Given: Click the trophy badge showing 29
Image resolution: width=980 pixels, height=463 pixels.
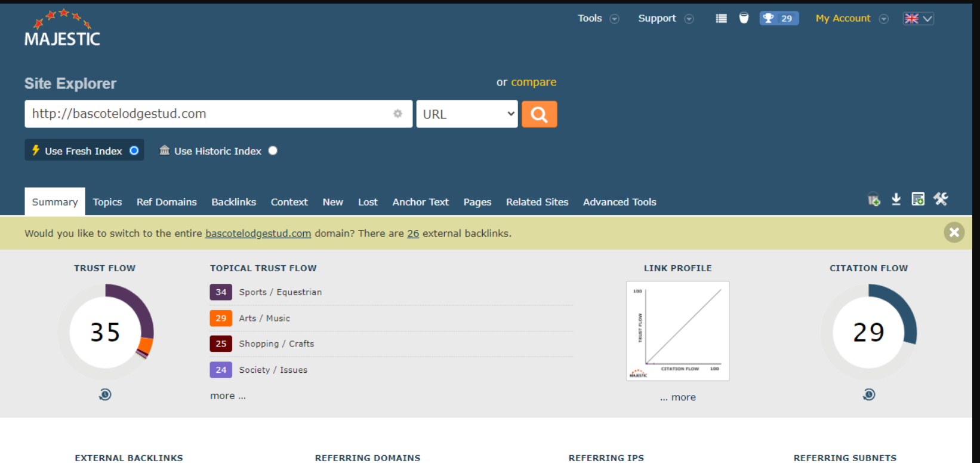Looking at the screenshot, I should pyautogui.click(x=779, y=19).
